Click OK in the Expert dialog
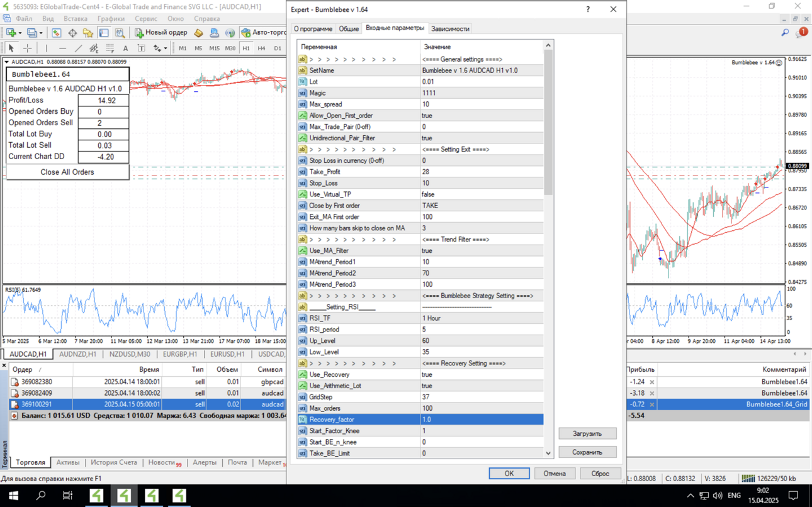Viewport: 812px width, 507px height. pyautogui.click(x=509, y=474)
